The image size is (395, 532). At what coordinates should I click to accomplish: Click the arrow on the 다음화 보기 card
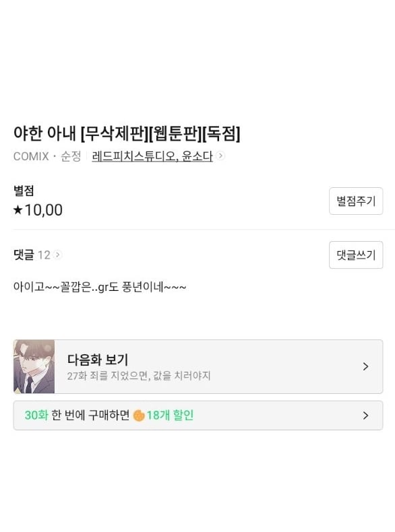(365, 366)
